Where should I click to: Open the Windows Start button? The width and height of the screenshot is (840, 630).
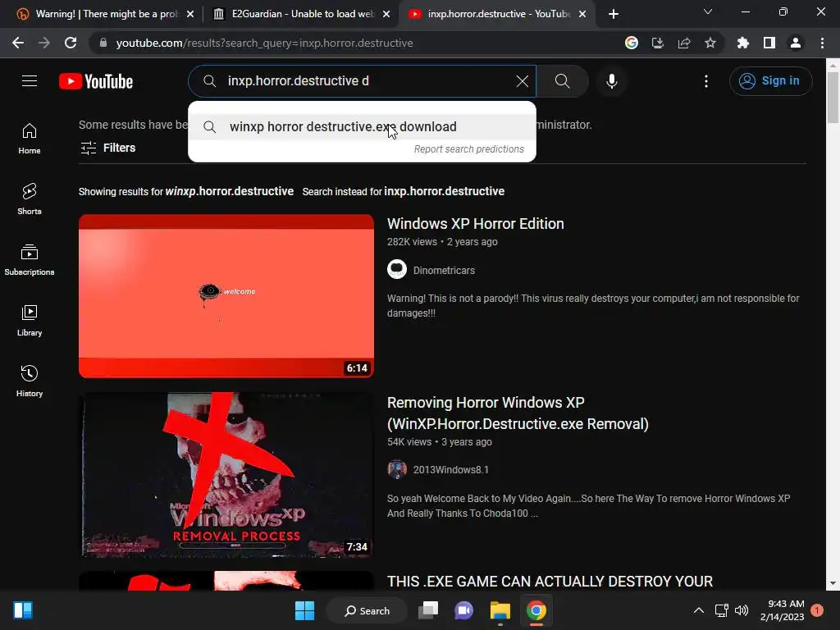click(x=305, y=610)
